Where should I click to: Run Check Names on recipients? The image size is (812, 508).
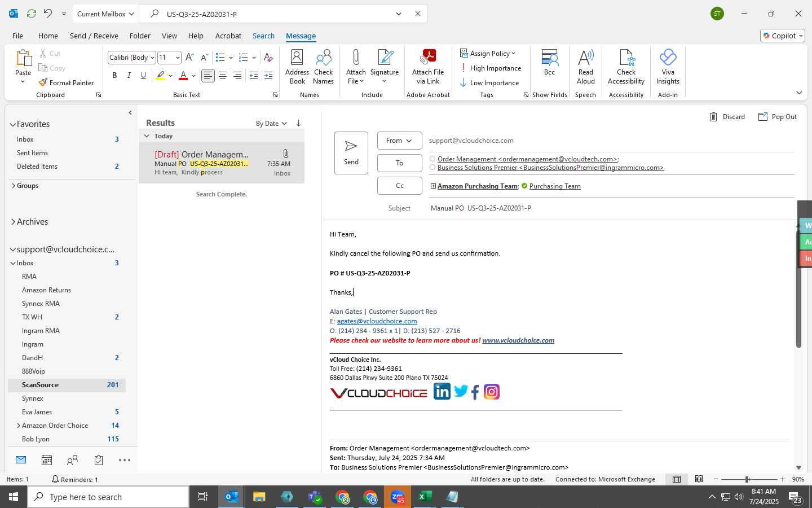(x=324, y=67)
